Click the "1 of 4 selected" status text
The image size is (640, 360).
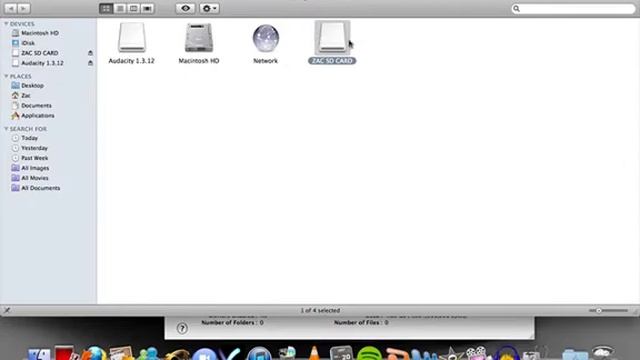point(320,311)
